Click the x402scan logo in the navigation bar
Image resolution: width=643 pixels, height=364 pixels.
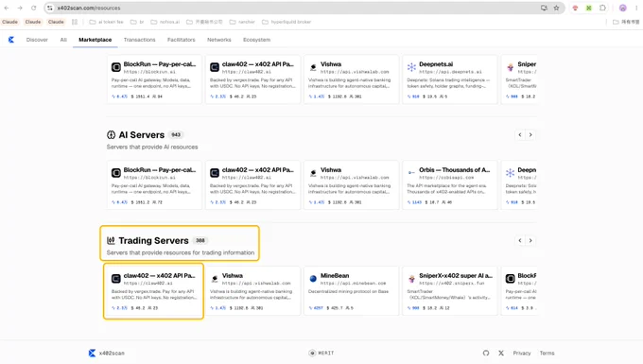pos(11,40)
